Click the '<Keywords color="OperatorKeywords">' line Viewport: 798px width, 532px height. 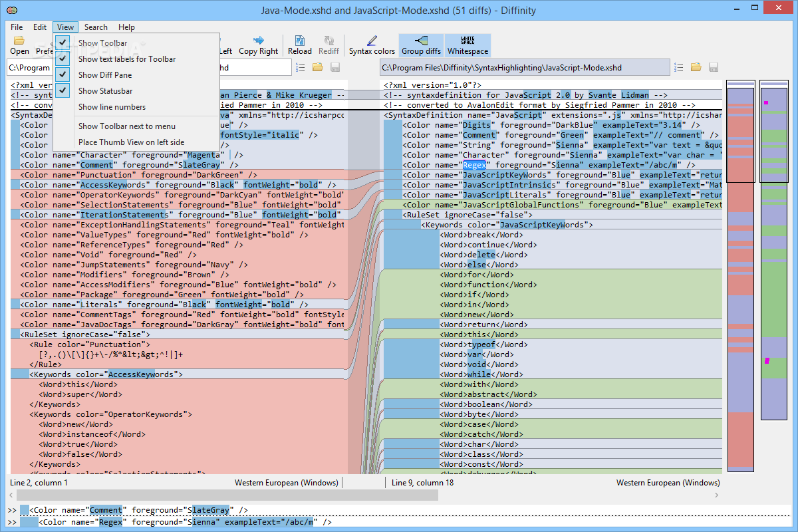[x=110, y=414]
